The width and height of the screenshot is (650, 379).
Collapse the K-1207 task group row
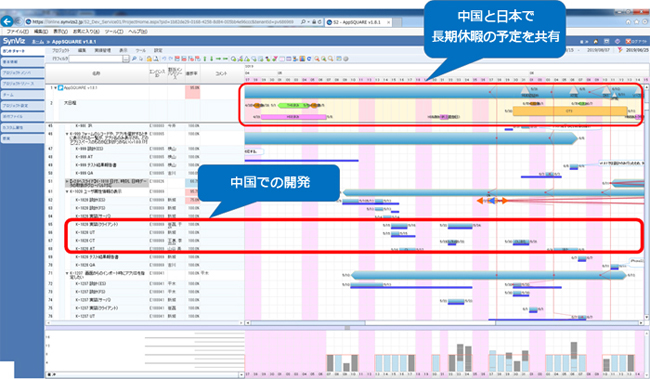click(67, 274)
